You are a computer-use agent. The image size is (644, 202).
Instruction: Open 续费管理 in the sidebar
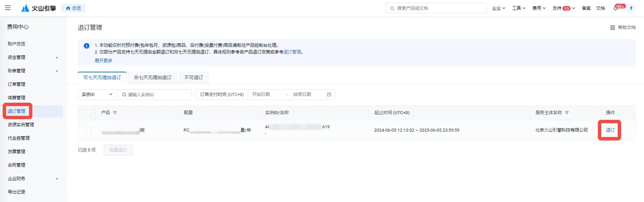pos(17,98)
